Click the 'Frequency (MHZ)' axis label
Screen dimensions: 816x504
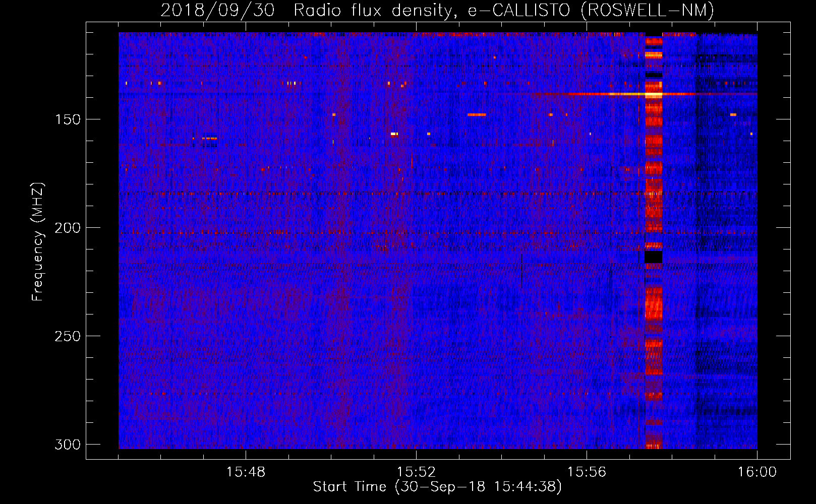(x=37, y=242)
